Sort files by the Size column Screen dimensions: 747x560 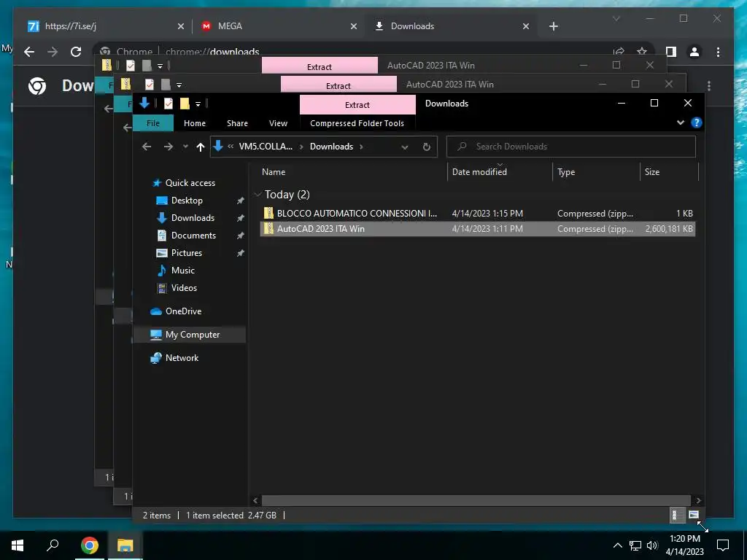click(652, 172)
